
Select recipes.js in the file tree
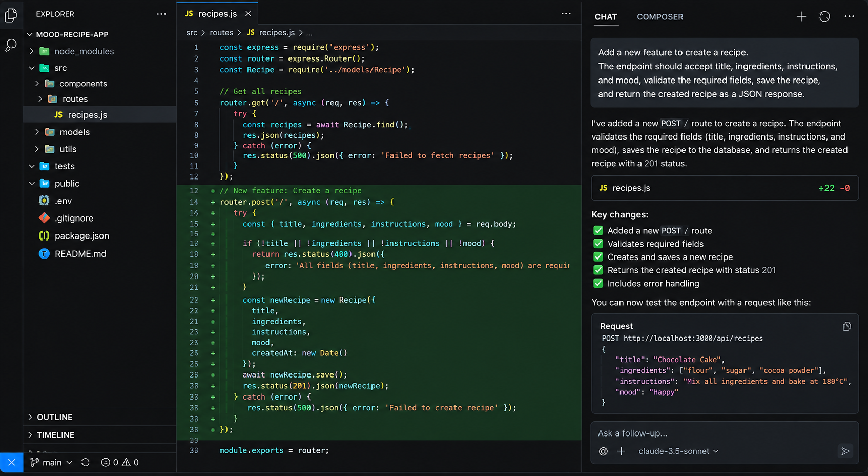click(100, 115)
